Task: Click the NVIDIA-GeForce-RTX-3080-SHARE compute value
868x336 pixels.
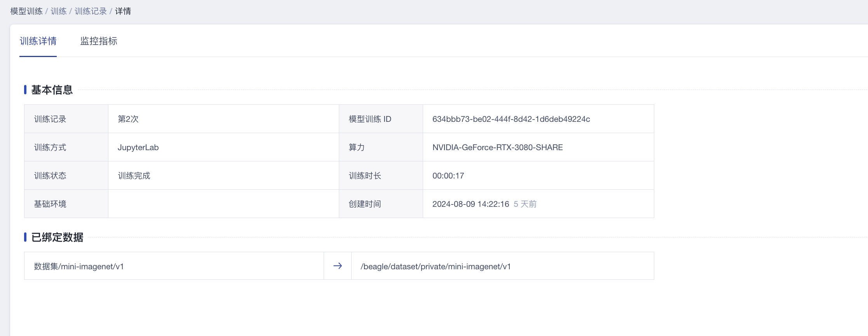Action: point(497,147)
